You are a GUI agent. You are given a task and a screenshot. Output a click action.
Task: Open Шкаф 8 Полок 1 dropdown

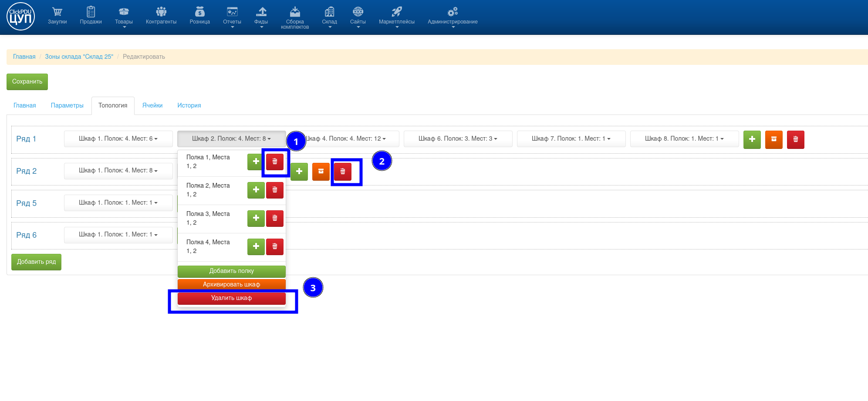(x=684, y=139)
